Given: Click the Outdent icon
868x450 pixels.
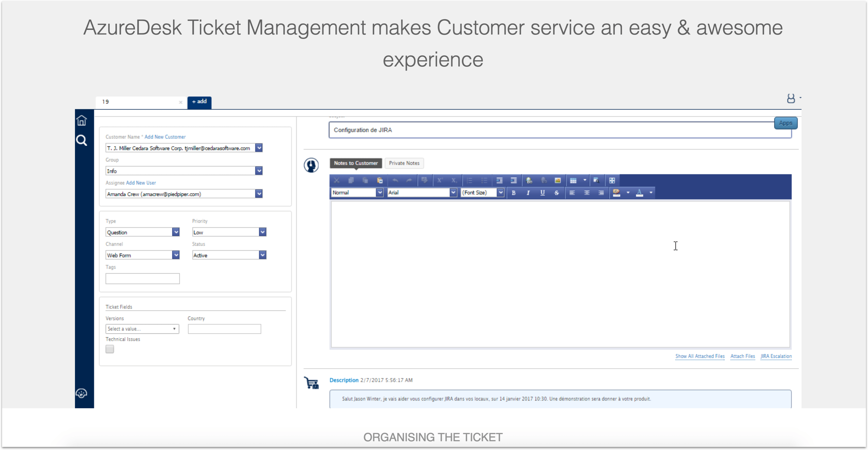Looking at the screenshot, I should point(514,180).
